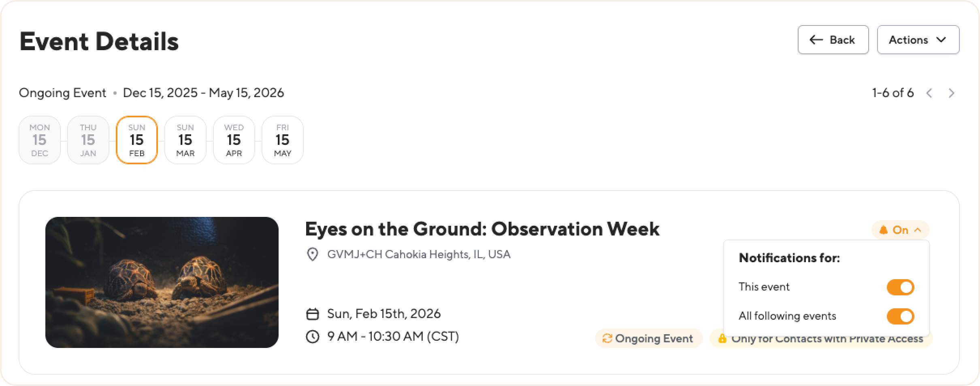
Task: Go to the next page arrow
Action: click(x=951, y=93)
